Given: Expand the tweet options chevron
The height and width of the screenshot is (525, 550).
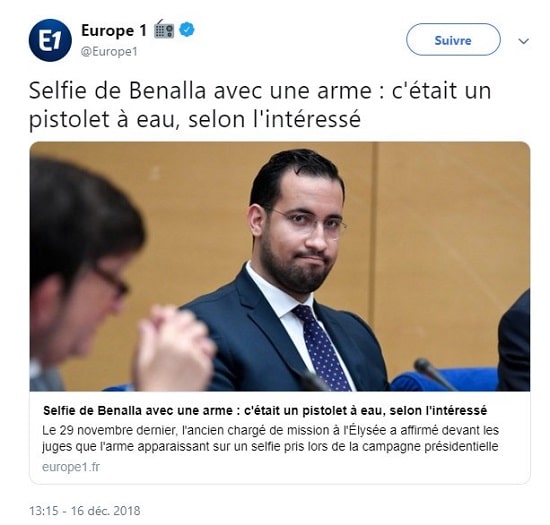Looking at the screenshot, I should (x=523, y=41).
